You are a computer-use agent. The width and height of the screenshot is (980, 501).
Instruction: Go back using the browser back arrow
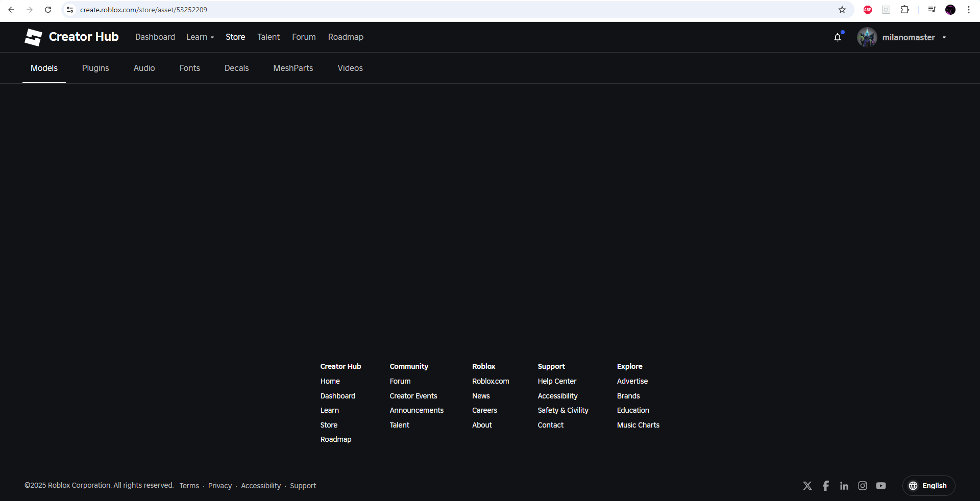point(11,10)
